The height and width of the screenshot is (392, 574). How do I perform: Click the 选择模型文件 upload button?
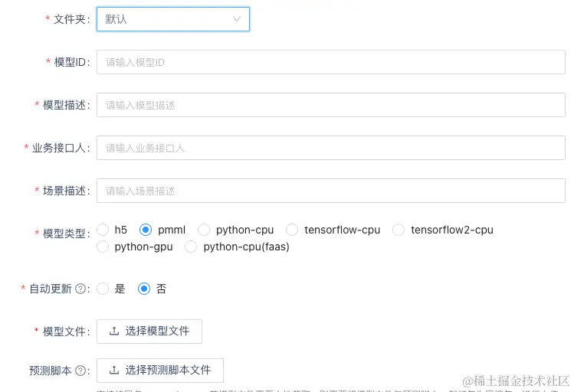[149, 332]
